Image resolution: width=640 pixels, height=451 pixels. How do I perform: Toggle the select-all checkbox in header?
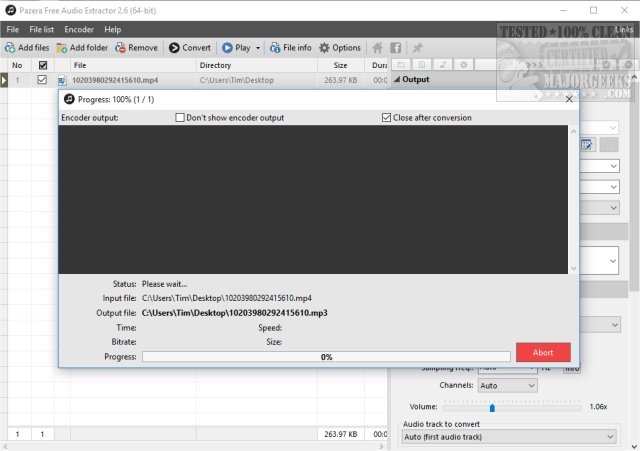43,65
